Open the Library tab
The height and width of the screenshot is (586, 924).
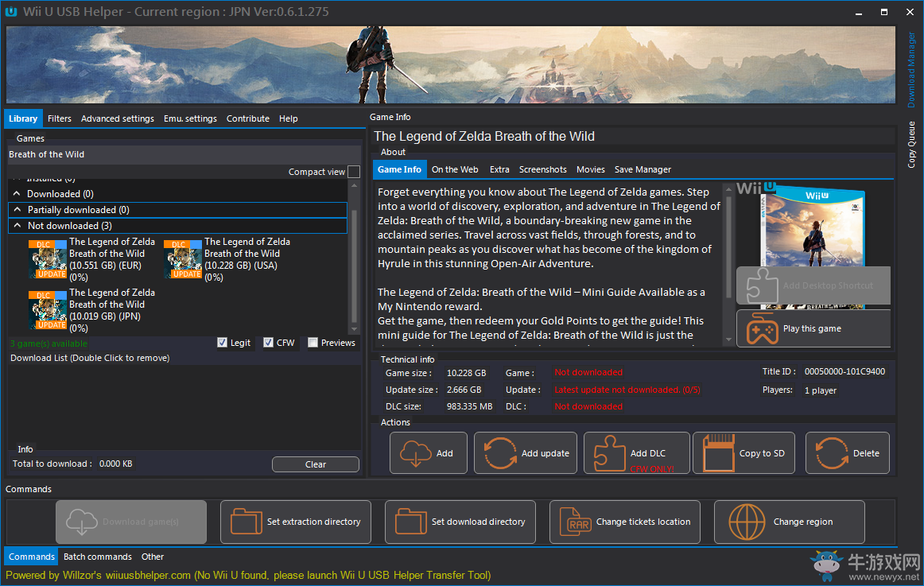click(x=23, y=118)
